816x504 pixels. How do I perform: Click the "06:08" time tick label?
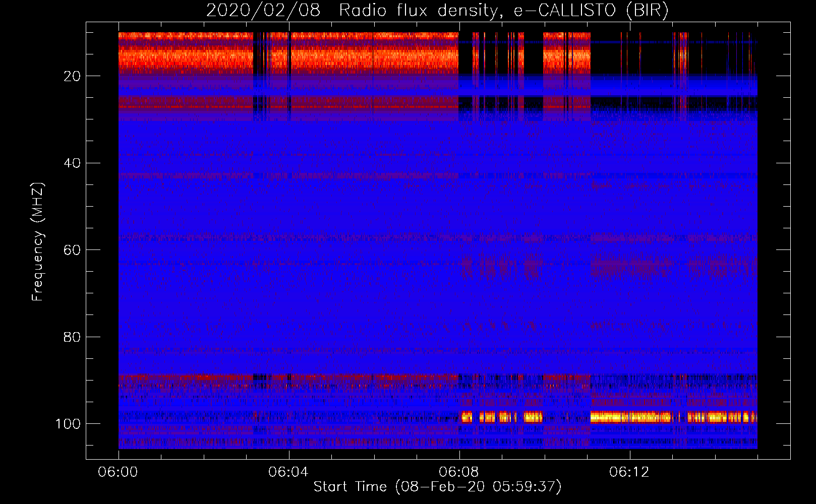click(459, 472)
